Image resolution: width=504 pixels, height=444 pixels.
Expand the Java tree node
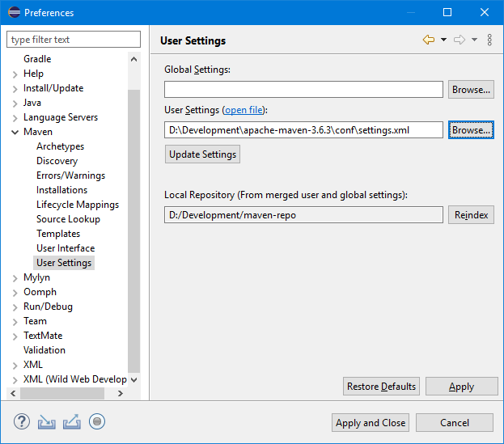15,104
